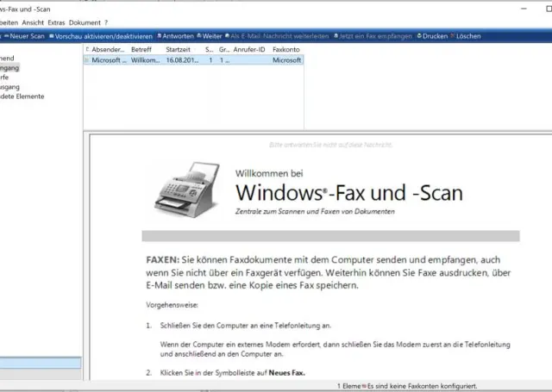Toggle Vorschau aktivieren/deaktivieren in the toolbar

(x=101, y=36)
